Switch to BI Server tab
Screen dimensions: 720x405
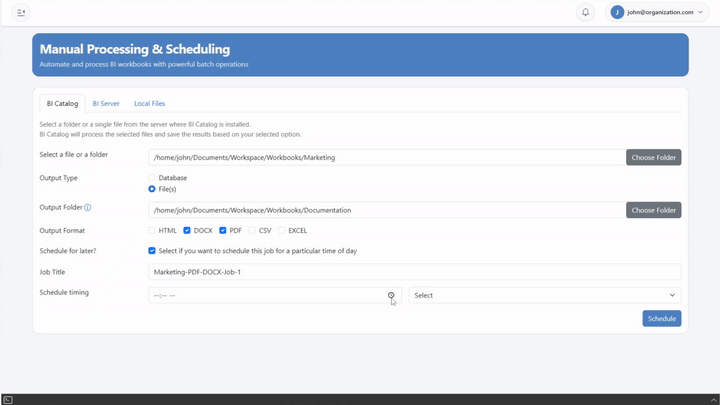click(106, 103)
